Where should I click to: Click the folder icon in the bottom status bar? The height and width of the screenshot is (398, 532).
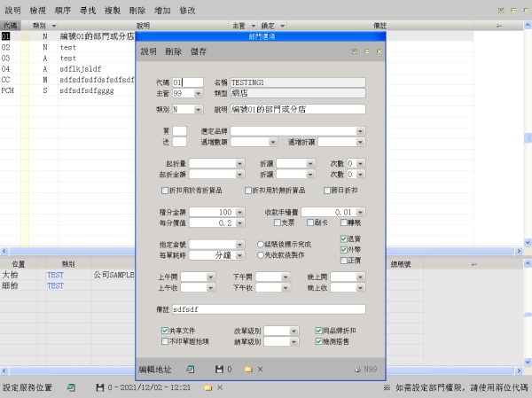(207, 388)
